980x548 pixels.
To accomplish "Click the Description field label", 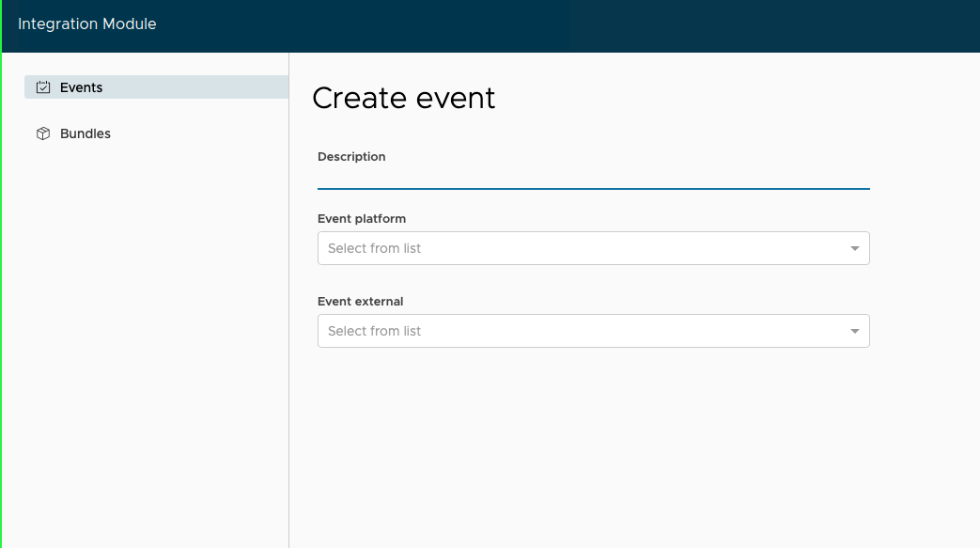I will [351, 157].
